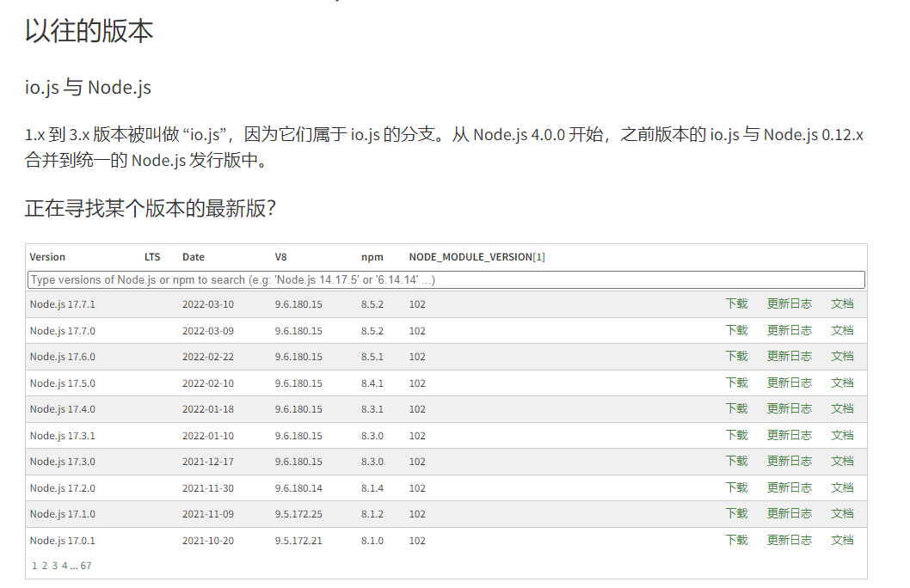The width and height of the screenshot is (910, 588).
Task: Open docs link for Node.js 17.3.0
Action: tap(842, 462)
